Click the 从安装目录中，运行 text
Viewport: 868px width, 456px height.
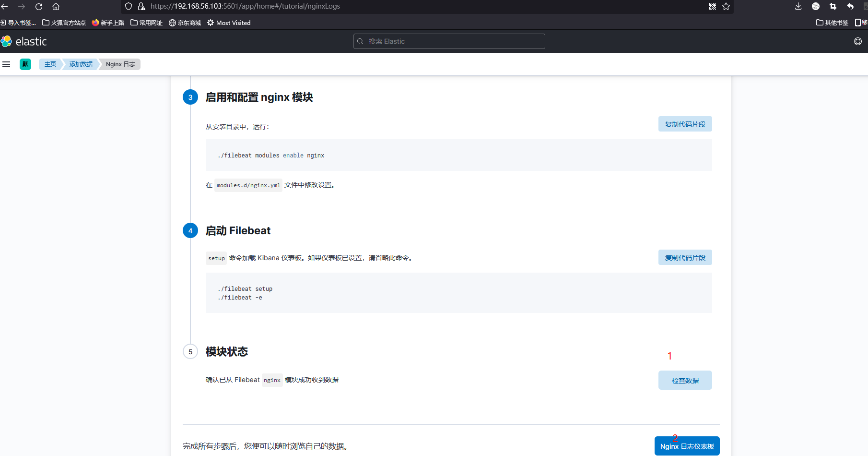[x=237, y=127]
